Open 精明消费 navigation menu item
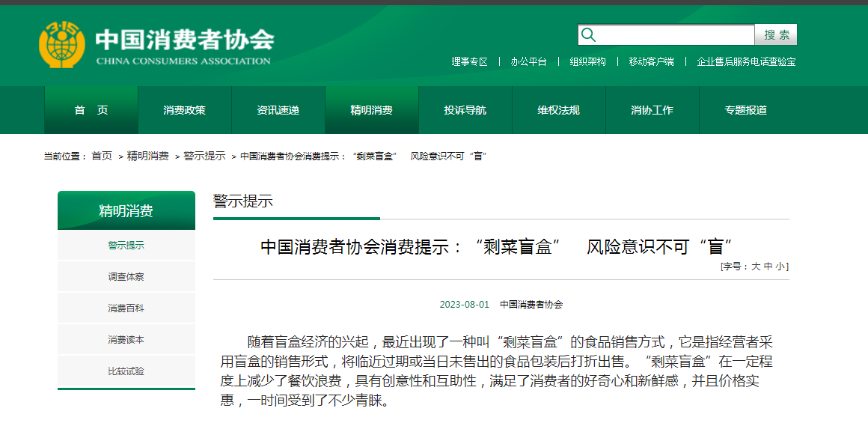 point(371,110)
